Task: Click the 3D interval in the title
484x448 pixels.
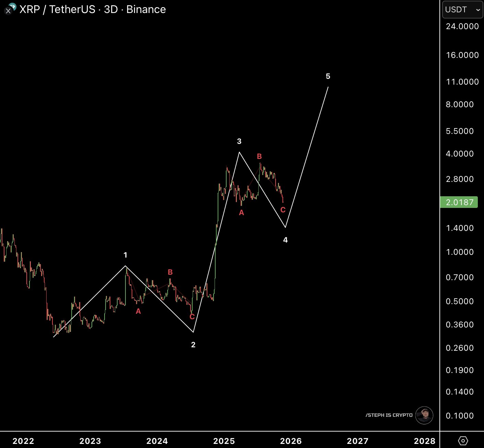Action: (111, 10)
